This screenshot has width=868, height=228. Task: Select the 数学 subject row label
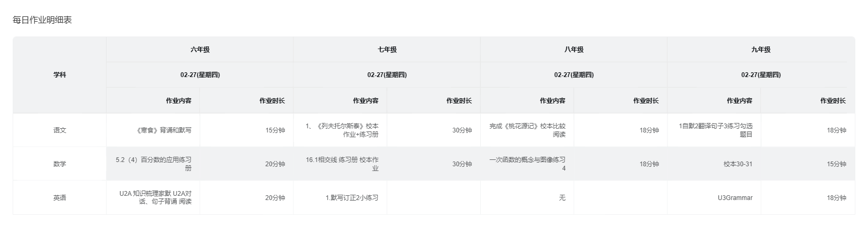60,164
